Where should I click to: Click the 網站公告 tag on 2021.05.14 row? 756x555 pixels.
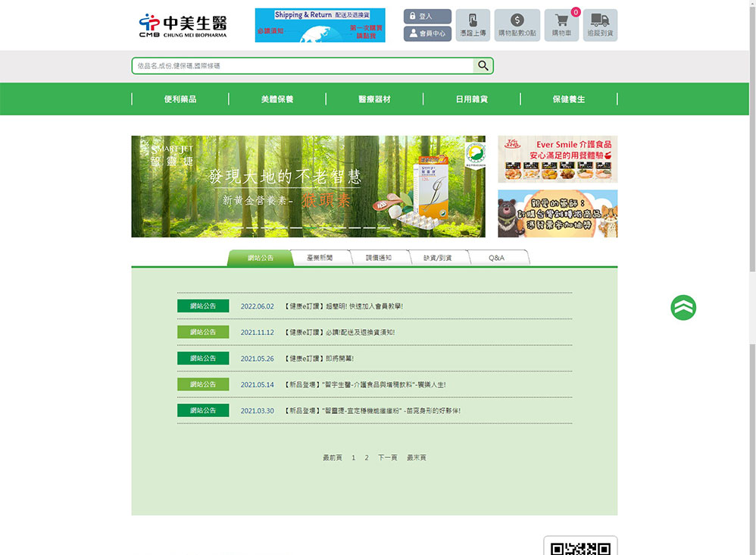203,384
